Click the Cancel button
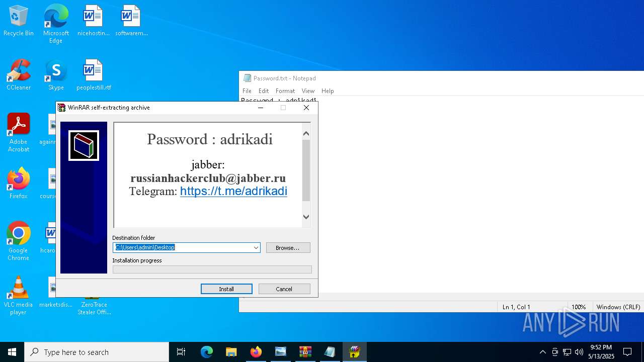Viewport: 644px width, 362px height. coord(284,289)
